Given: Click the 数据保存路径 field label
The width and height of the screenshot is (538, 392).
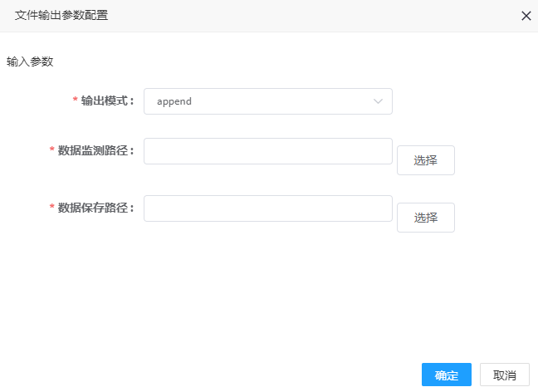Looking at the screenshot, I should (x=95, y=208).
